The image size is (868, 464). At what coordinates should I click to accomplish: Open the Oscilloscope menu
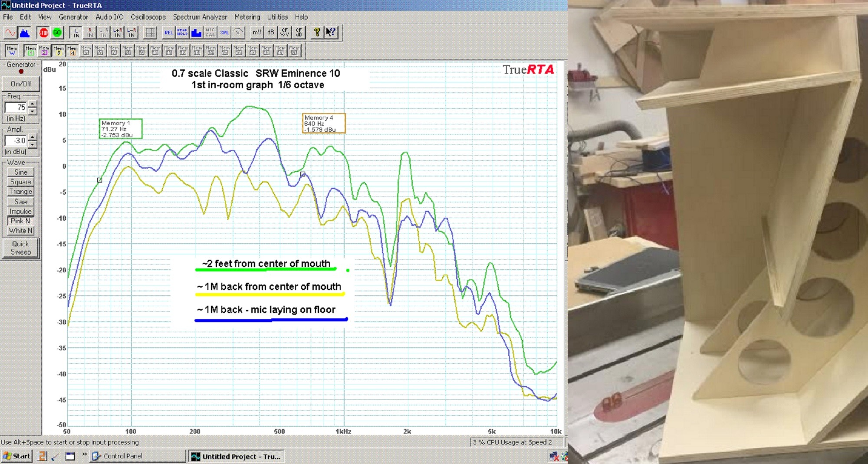pyautogui.click(x=148, y=17)
